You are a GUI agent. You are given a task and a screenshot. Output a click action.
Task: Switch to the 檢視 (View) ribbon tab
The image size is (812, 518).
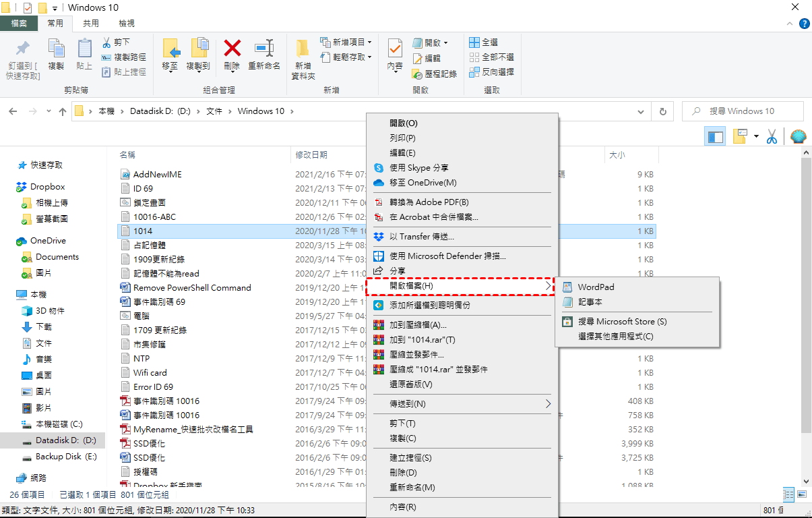click(126, 24)
